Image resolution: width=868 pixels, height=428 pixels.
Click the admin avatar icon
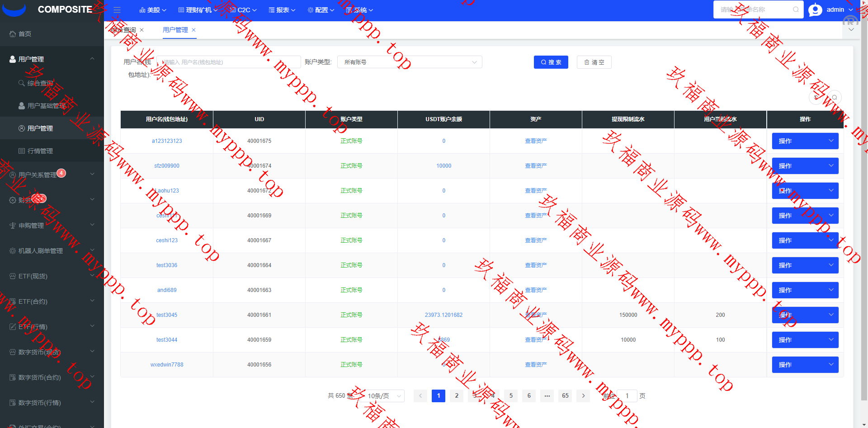click(815, 10)
